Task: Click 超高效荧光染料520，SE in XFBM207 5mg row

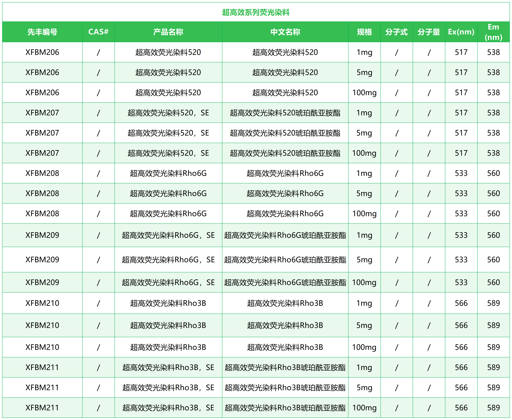Action: coord(168,133)
